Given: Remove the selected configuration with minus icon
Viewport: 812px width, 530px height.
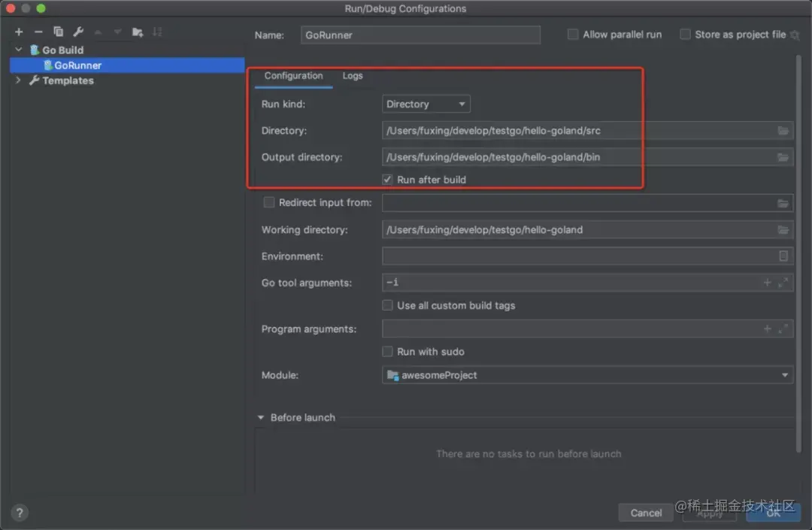Looking at the screenshot, I should pyautogui.click(x=38, y=32).
